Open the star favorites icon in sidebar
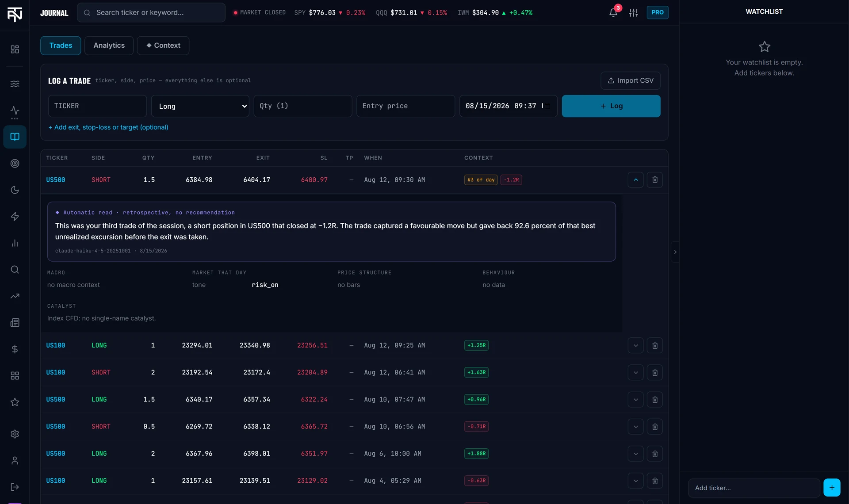 [15, 402]
